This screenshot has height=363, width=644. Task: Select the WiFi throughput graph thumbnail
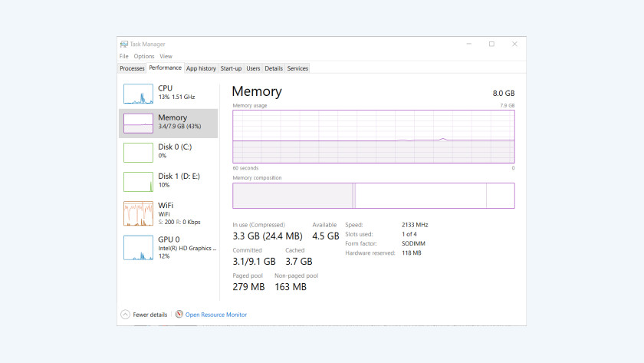(x=139, y=213)
